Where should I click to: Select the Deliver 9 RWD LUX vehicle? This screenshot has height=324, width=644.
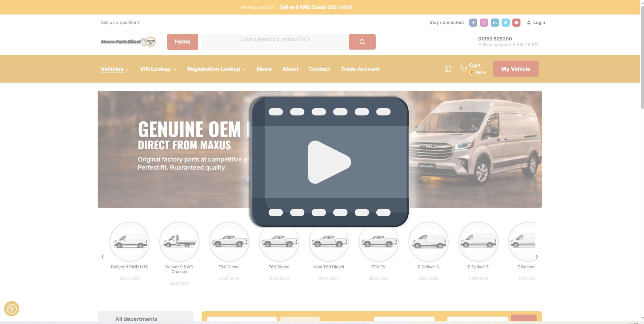129,251
